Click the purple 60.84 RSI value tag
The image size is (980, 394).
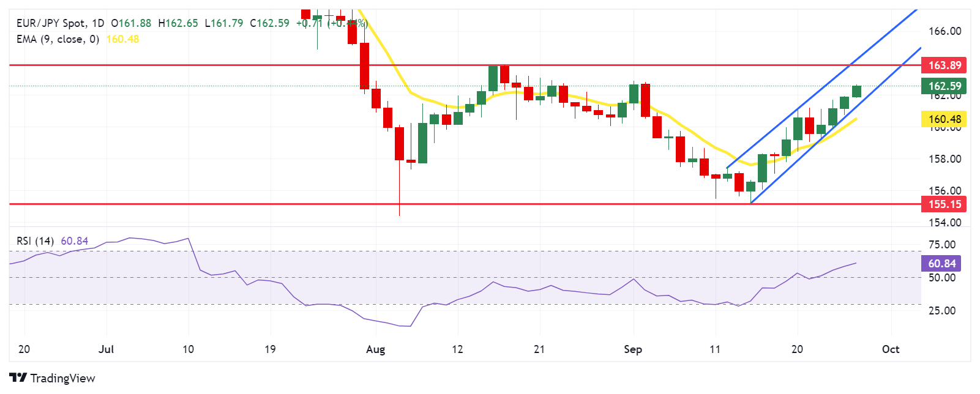941,264
